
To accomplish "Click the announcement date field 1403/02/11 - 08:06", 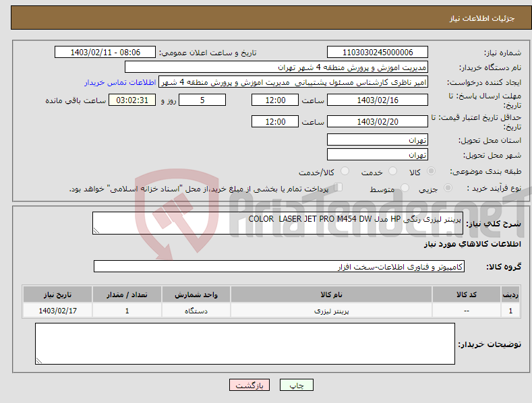I will [105, 53].
